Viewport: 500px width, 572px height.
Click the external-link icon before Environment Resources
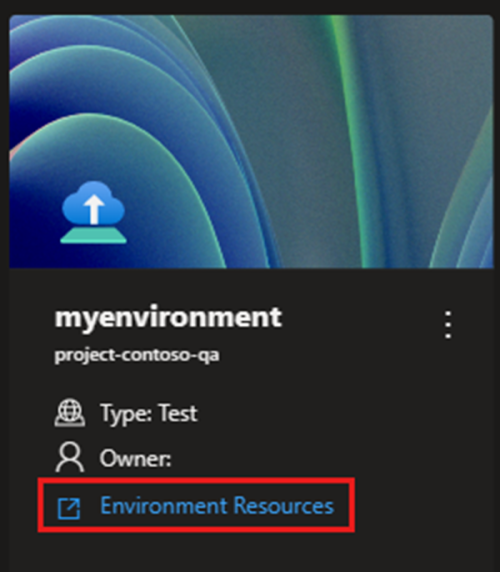[69, 507]
